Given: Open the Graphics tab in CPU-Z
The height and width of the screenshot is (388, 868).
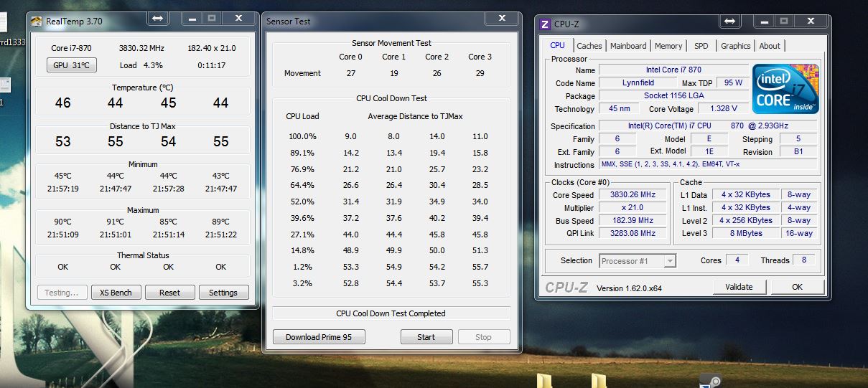Looking at the screenshot, I should [x=736, y=46].
